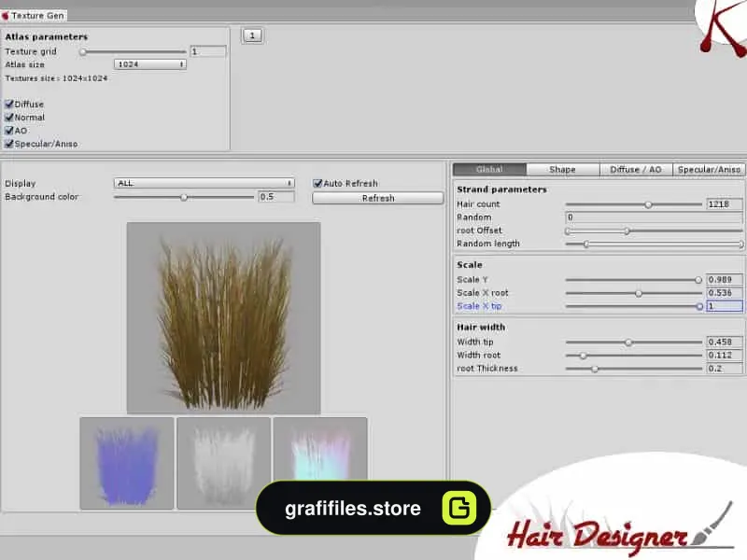
Task: Toggle the Diffuse checkbox
Action: [9, 104]
